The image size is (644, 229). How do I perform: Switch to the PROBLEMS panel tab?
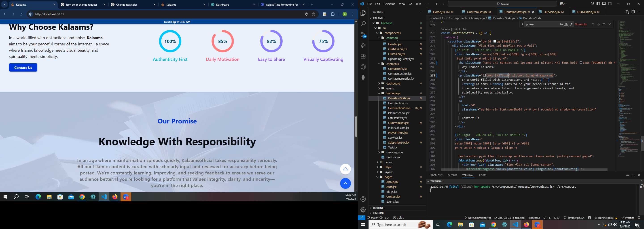[436, 175]
